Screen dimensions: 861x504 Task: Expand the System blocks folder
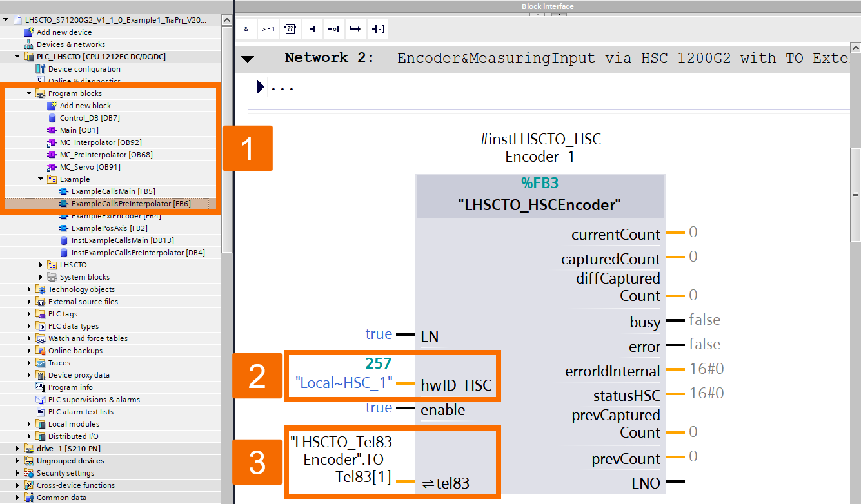click(41, 277)
